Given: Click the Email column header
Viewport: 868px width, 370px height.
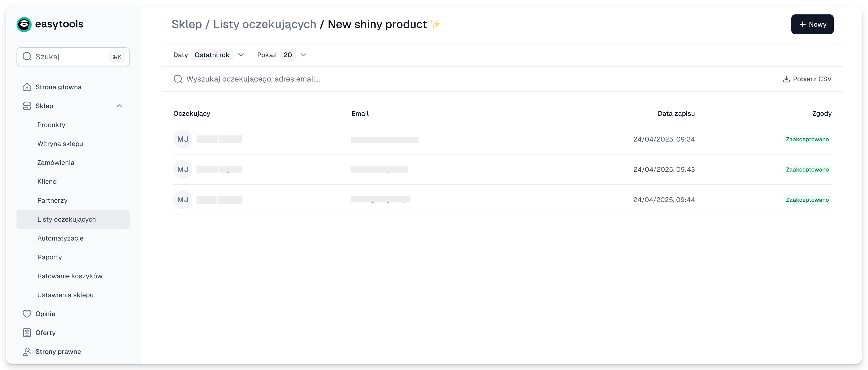Looking at the screenshot, I should (x=360, y=114).
